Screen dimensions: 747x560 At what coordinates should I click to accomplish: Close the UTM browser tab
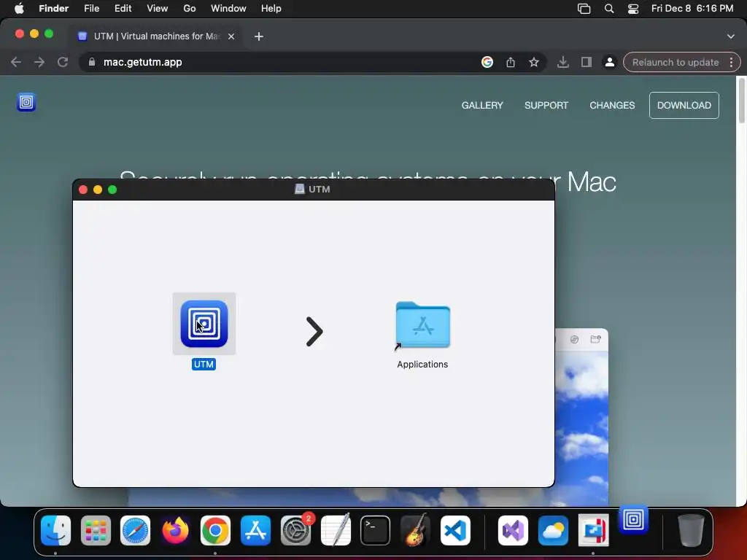[231, 36]
